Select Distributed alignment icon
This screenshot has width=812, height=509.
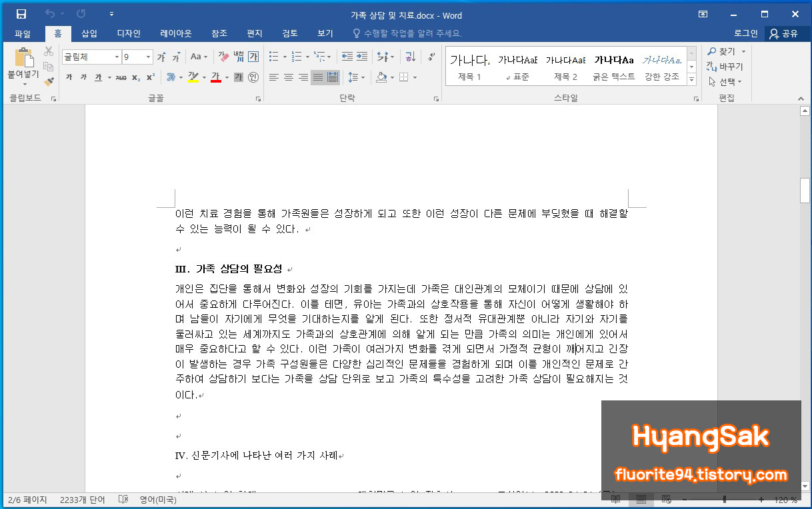click(x=333, y=78)
